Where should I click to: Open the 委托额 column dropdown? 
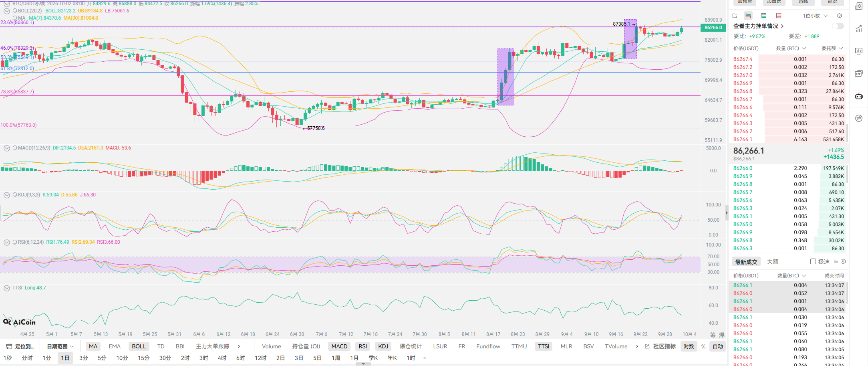(x=832, y=48)
